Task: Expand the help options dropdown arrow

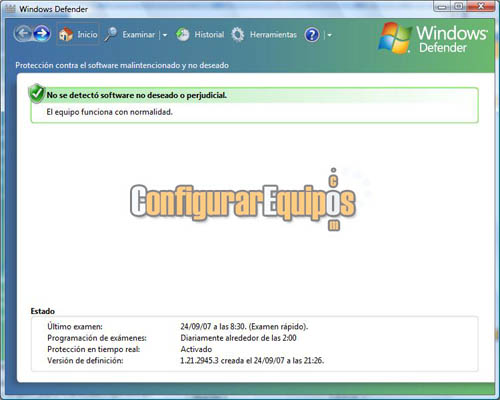Action: click(x=329, y=35)
